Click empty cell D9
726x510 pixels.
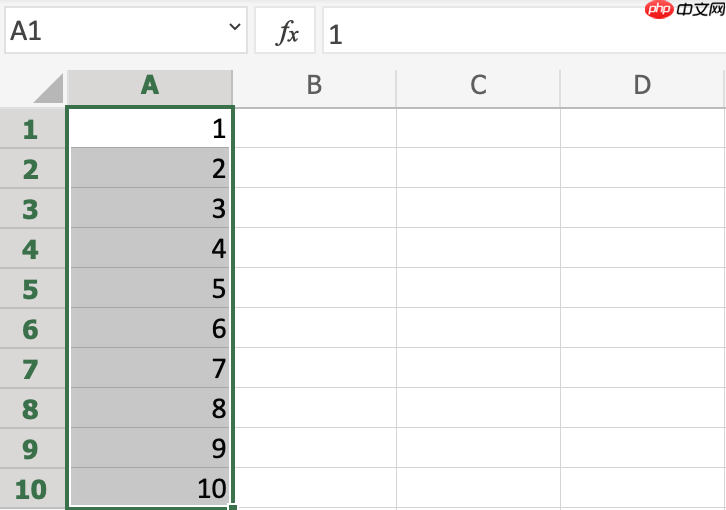[x=643, y=448]
